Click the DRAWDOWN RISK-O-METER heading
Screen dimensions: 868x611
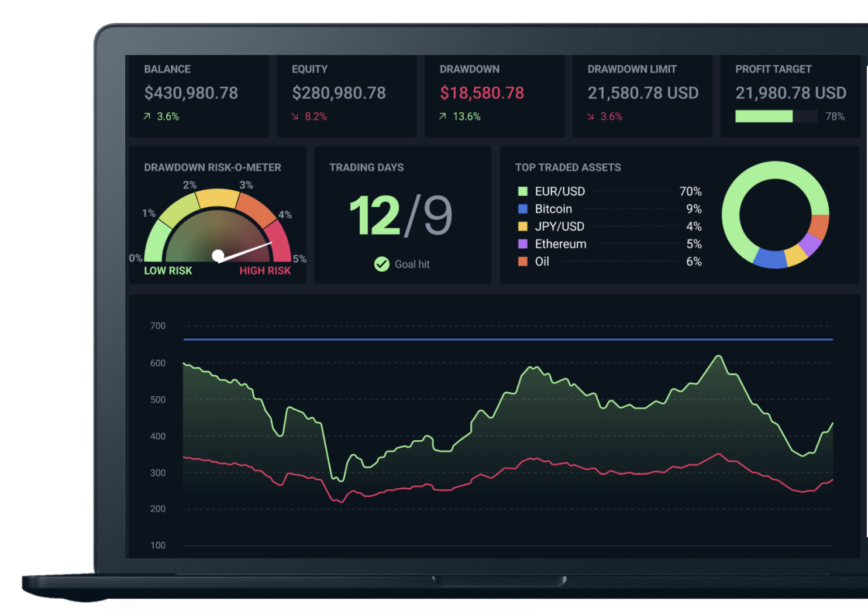[x=212, y=167]
